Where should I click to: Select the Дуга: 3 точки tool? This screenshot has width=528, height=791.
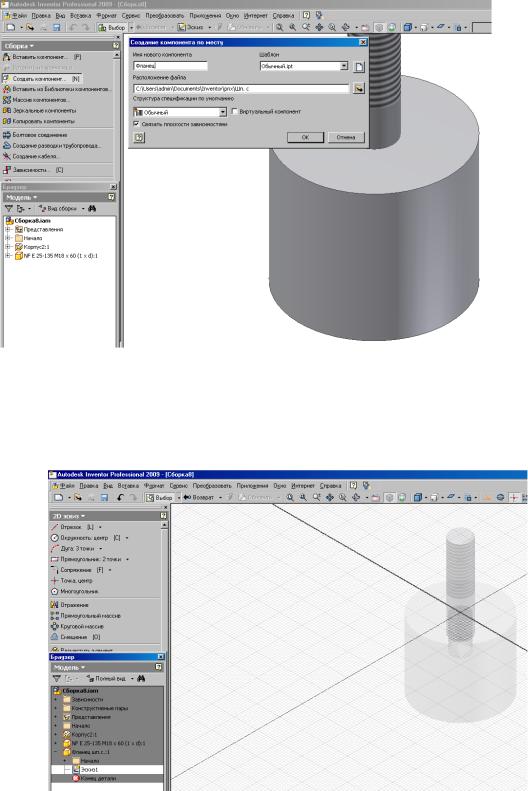coord(74,548)
